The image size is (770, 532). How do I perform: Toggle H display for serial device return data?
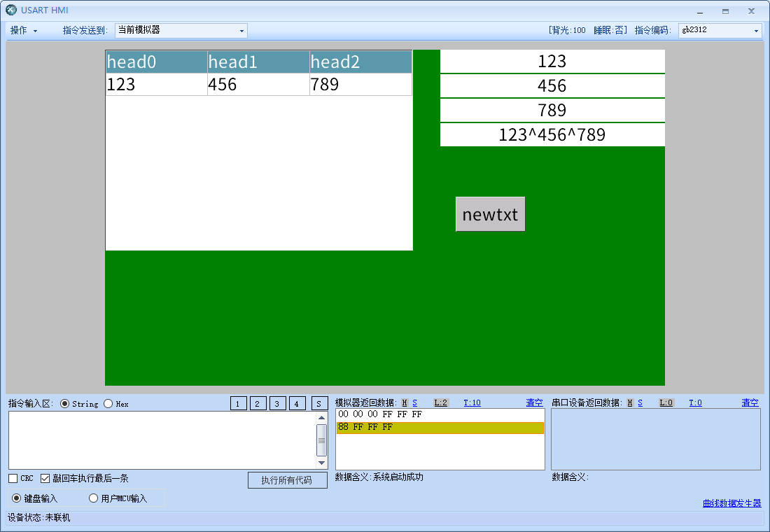click(630, 402)
